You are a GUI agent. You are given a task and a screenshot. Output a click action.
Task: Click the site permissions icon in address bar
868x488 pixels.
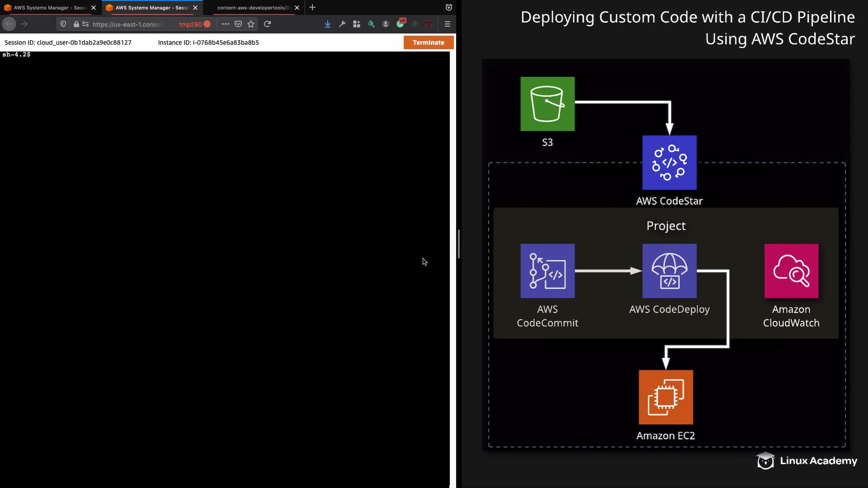coord(85,24)
